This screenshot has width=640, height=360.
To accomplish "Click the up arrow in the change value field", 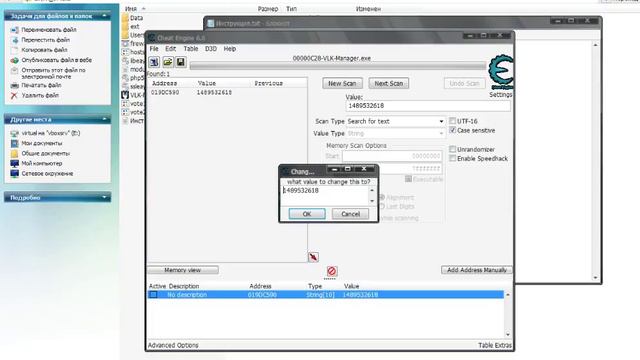I will tap(372, 190).
